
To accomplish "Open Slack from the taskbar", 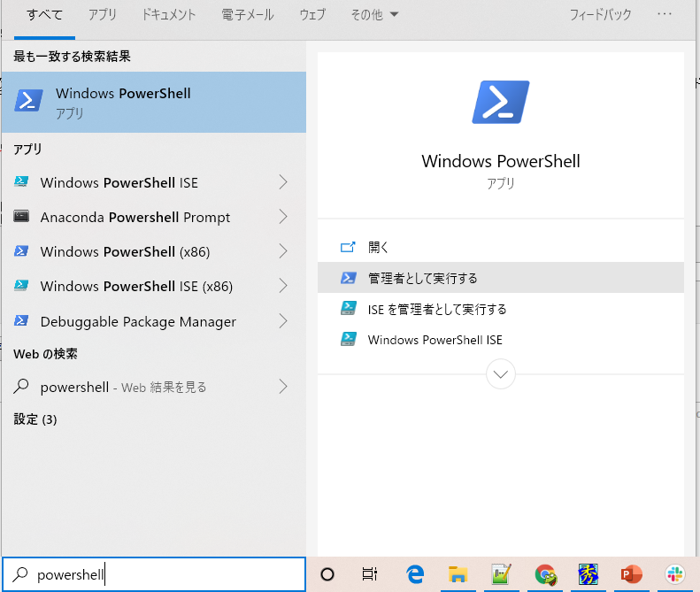I will coord(674,574).
